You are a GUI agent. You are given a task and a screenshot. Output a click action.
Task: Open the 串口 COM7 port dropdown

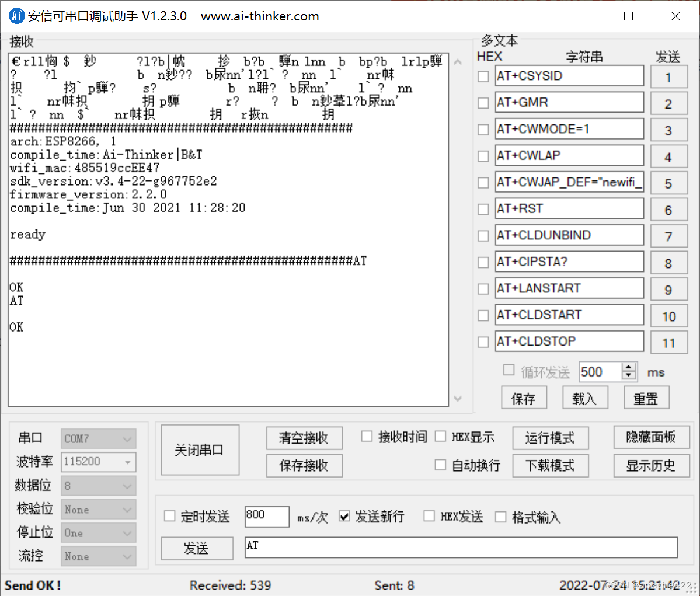pyautogui.click(x=98, y=439)
